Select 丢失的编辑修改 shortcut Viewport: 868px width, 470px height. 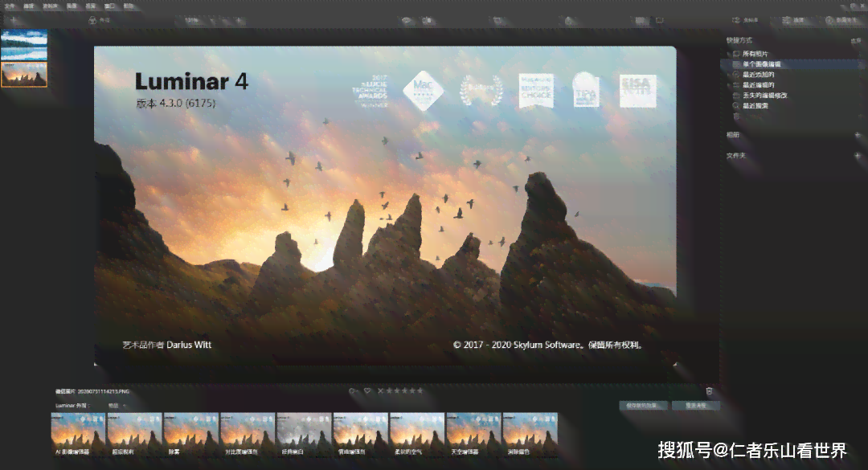tap(765, 96)
